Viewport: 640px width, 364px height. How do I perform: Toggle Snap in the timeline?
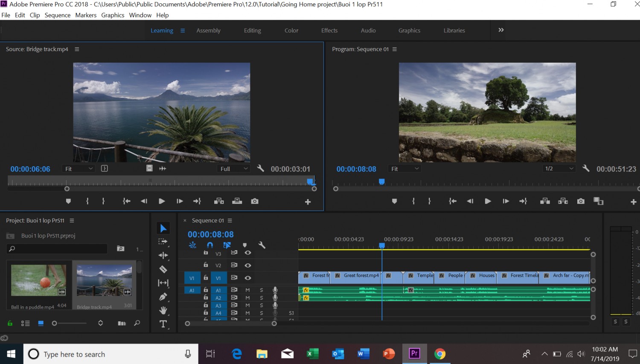tap(210, 245)
